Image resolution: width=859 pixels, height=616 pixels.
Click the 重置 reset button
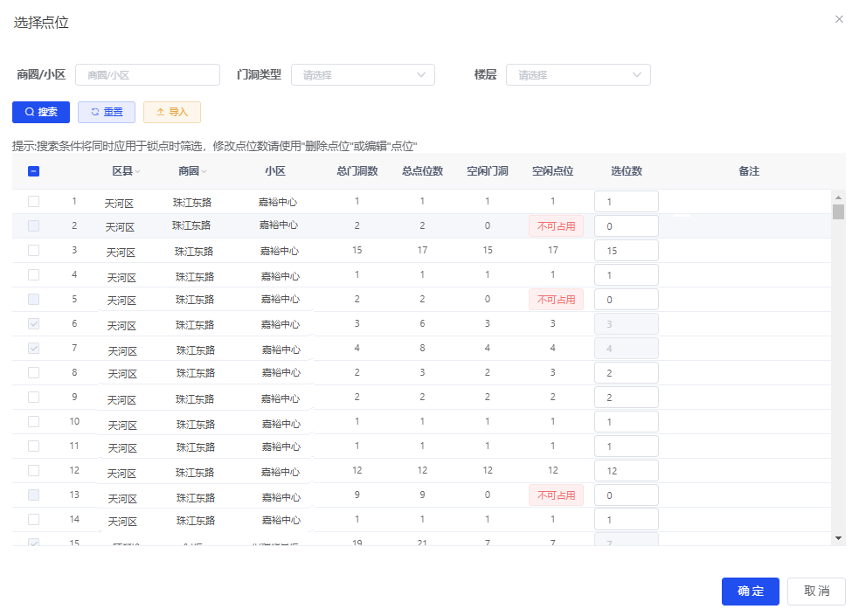click(107, 112)
